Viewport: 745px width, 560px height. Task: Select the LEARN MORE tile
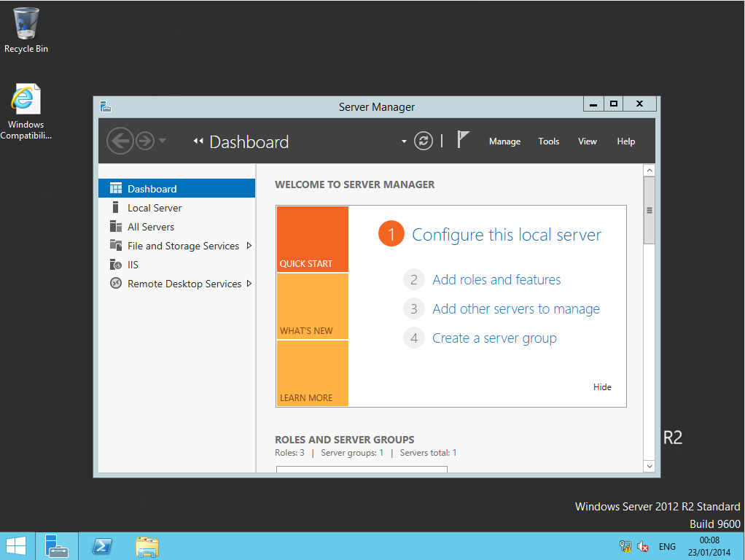313,373
